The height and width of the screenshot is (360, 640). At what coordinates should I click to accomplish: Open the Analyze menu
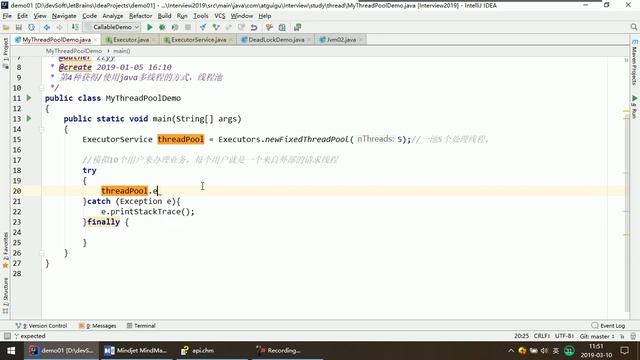[113, 16]
